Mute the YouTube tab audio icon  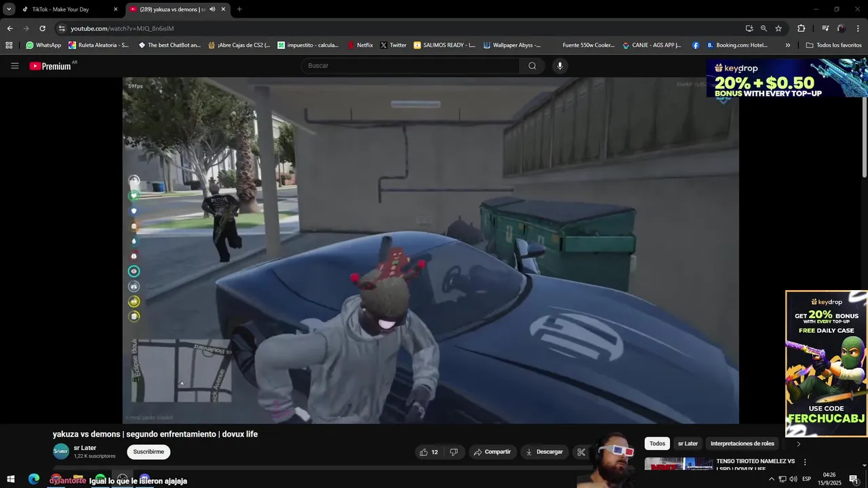click(x=212, y=9)
